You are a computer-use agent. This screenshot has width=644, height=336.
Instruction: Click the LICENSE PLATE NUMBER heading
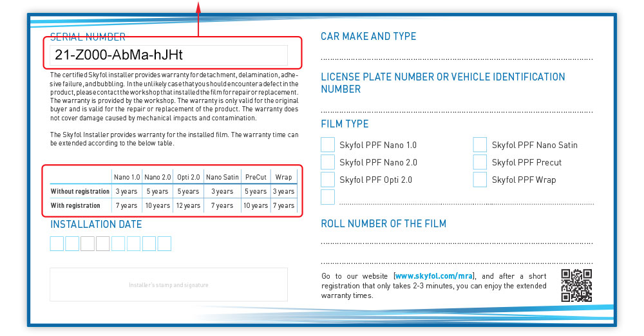point(443,83)
